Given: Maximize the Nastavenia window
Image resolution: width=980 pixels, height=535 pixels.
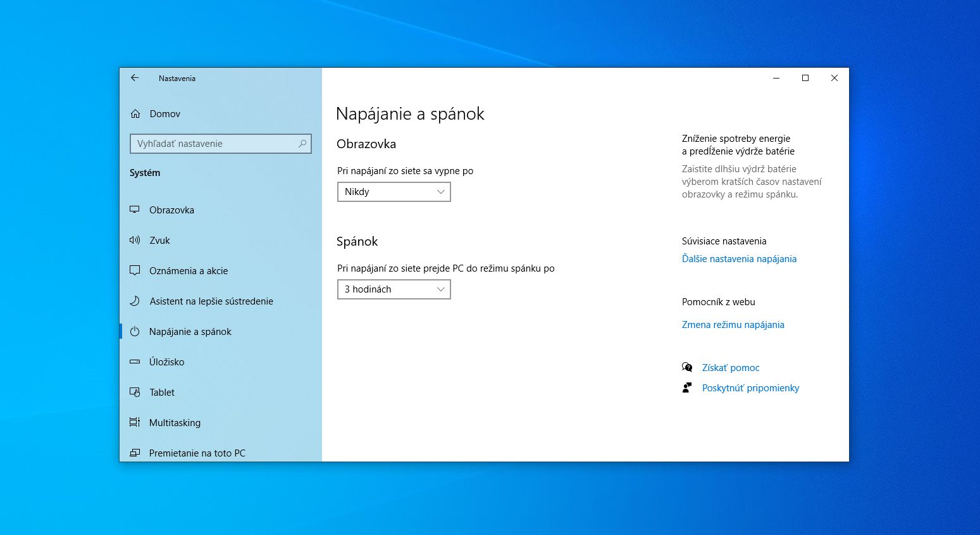Looking at the screenshot, I should [x=805, y=78].
